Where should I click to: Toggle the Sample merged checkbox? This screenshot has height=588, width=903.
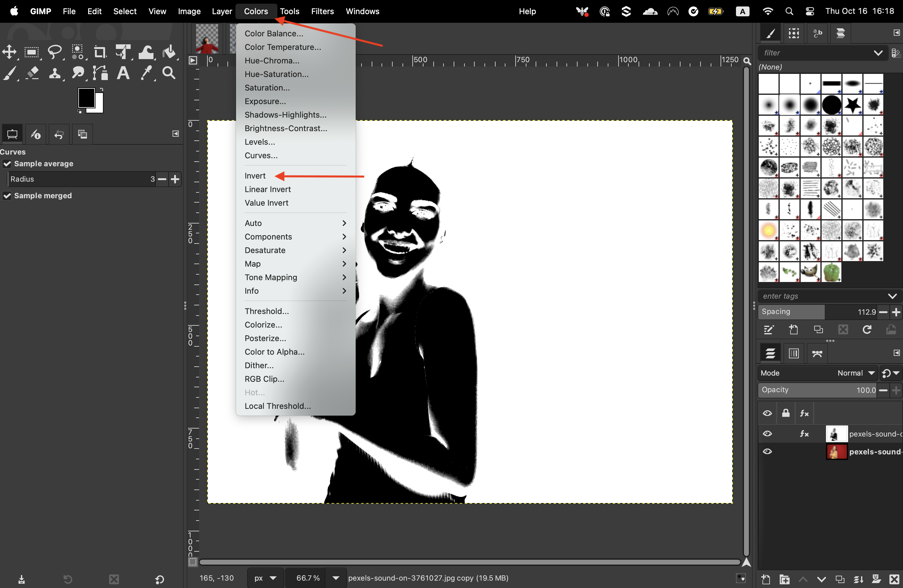(7, 195)
